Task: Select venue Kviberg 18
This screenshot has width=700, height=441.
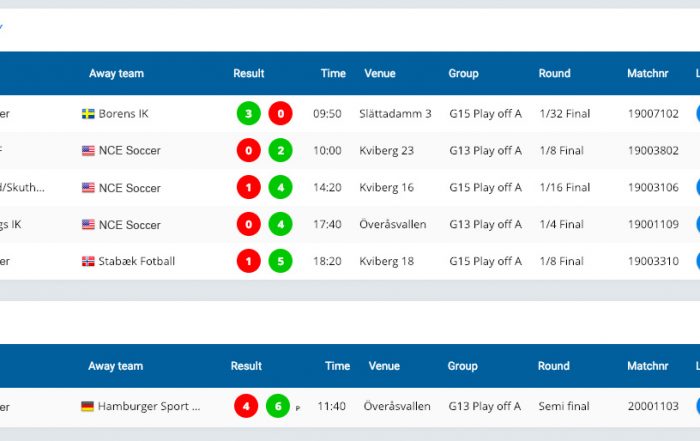Action: point(387,261)
